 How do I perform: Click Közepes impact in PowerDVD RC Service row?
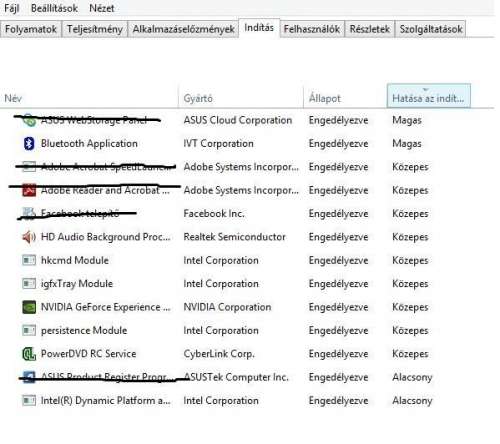[410, 354]
